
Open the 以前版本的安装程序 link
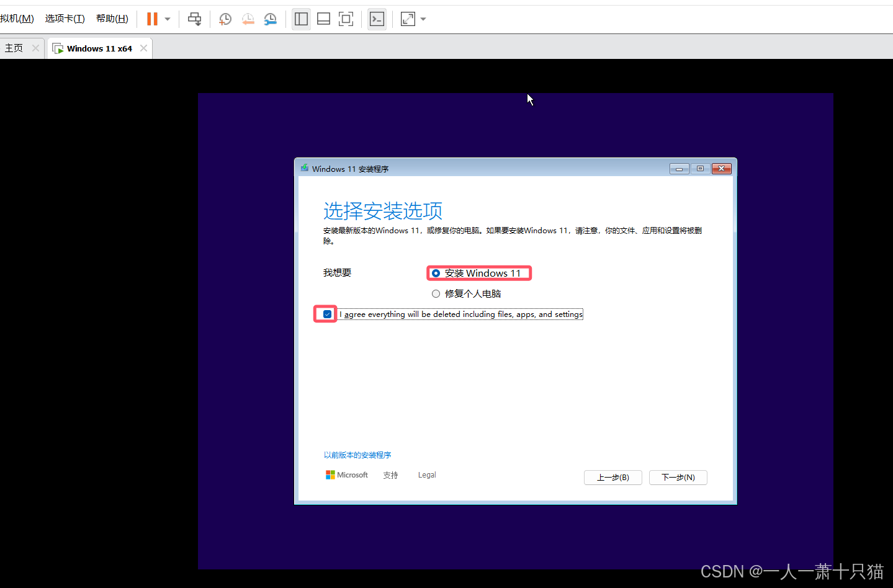[357, 455]
